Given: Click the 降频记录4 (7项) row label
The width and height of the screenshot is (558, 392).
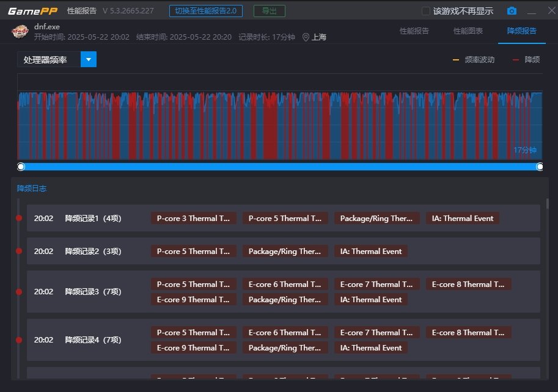Looking at the screenshot, I should (94, 340).
